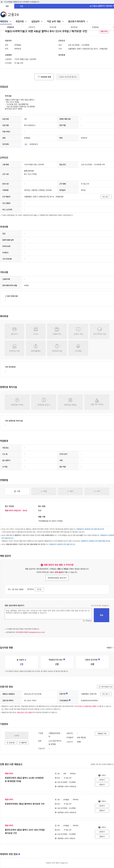Open 돈암한진아파트 3등급 할아버지 job listing

point(24,804)
